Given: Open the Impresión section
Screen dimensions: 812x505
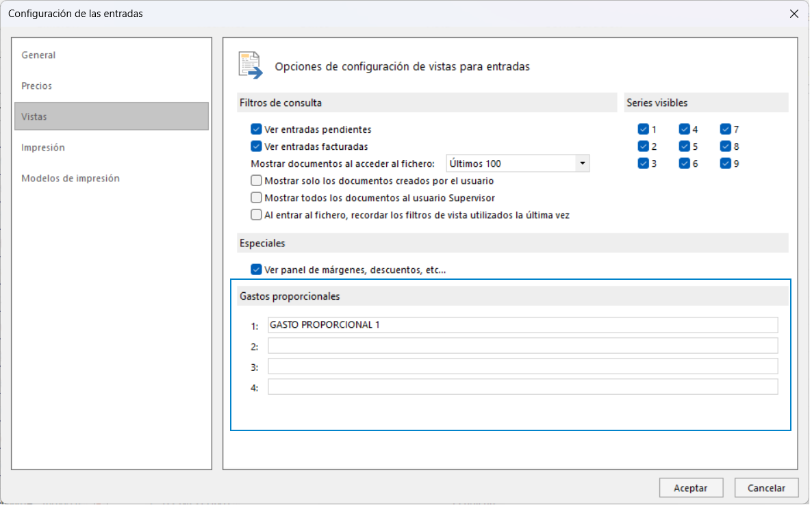Looking at the screenshot, I should [x=43, y=148].
